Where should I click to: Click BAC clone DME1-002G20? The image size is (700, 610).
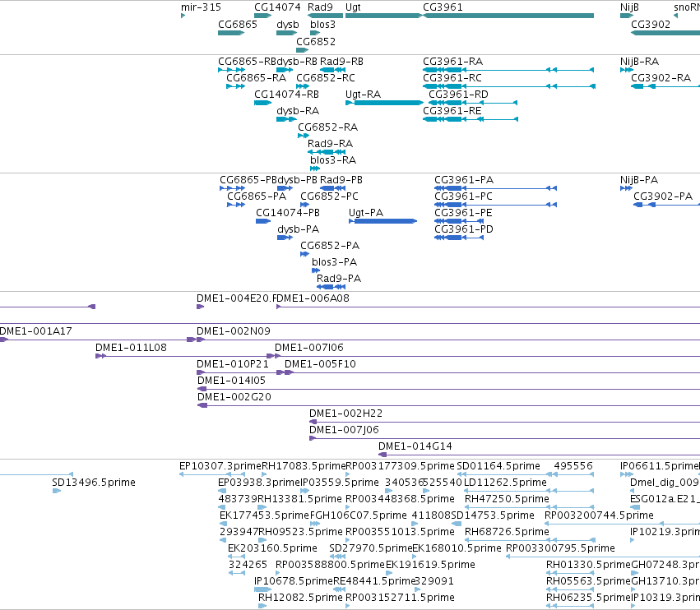[234, 397]
